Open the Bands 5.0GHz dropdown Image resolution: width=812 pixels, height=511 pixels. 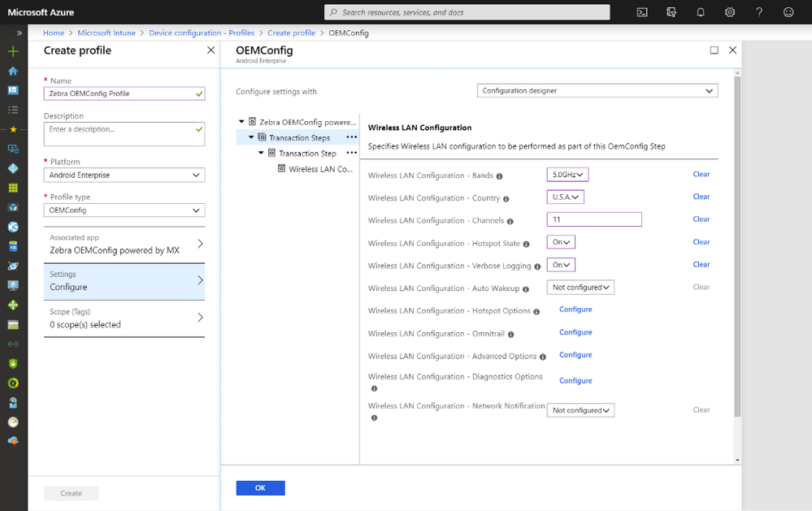[x=567, y=175]
